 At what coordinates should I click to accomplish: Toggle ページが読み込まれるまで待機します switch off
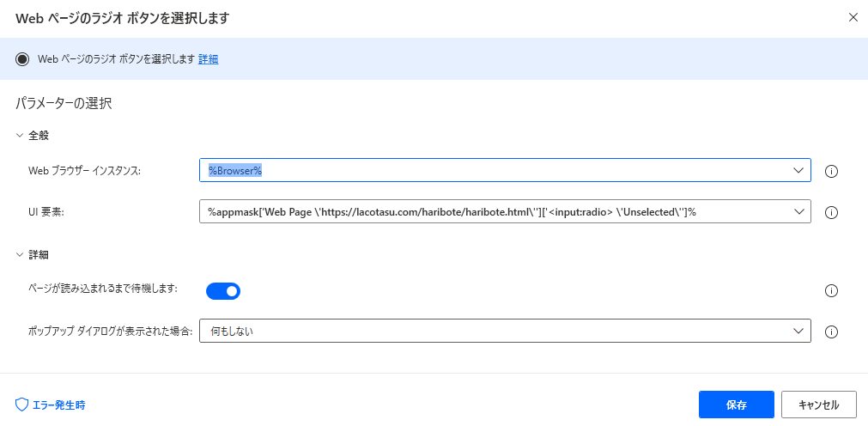pyautogui.click(x=223, y=291)
